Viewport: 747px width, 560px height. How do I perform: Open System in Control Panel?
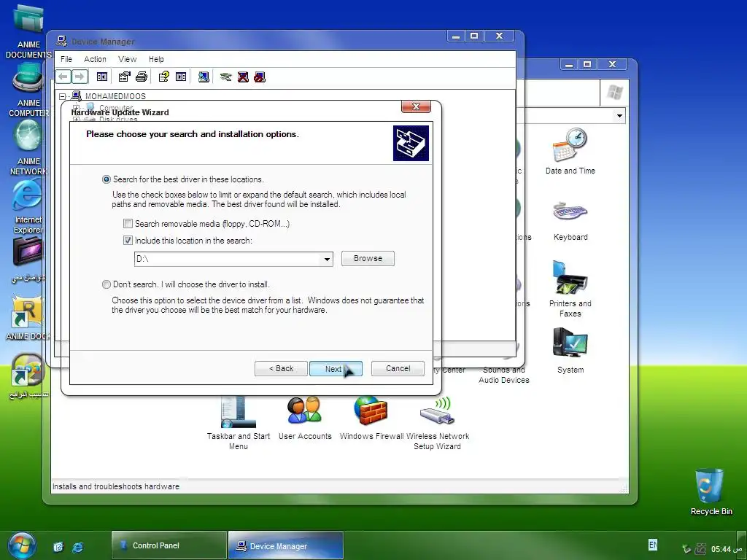(x=570, y=351)
